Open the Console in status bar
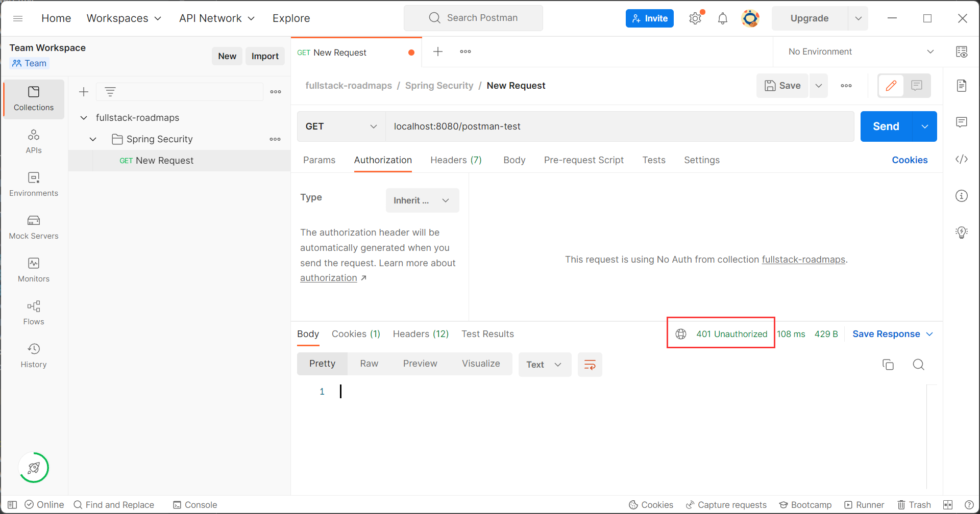This screenshot has height=514, width=980. [x=195, y=505]
